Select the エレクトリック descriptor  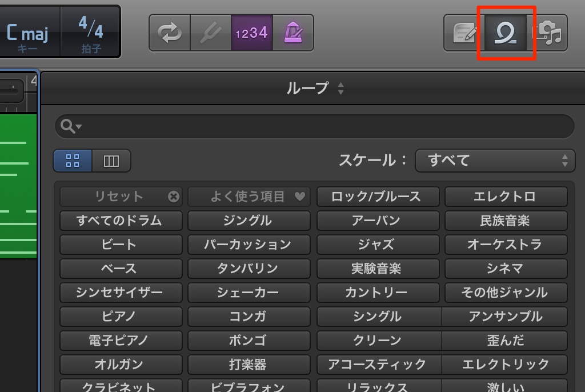pos(505,364)
